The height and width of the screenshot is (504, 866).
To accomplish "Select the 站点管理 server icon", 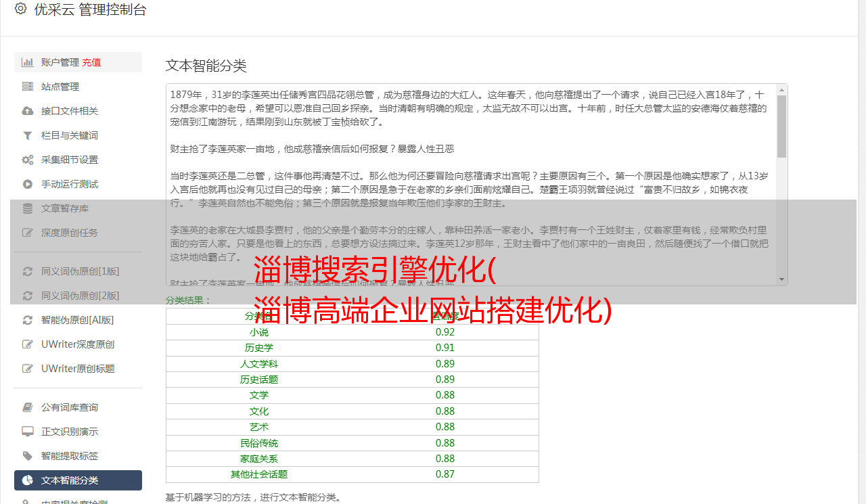I will [28, 87].
